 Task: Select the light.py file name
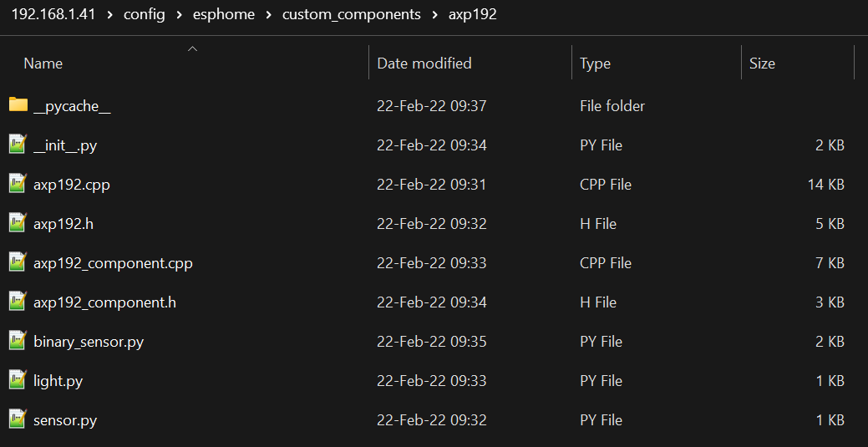click(58, 380)
